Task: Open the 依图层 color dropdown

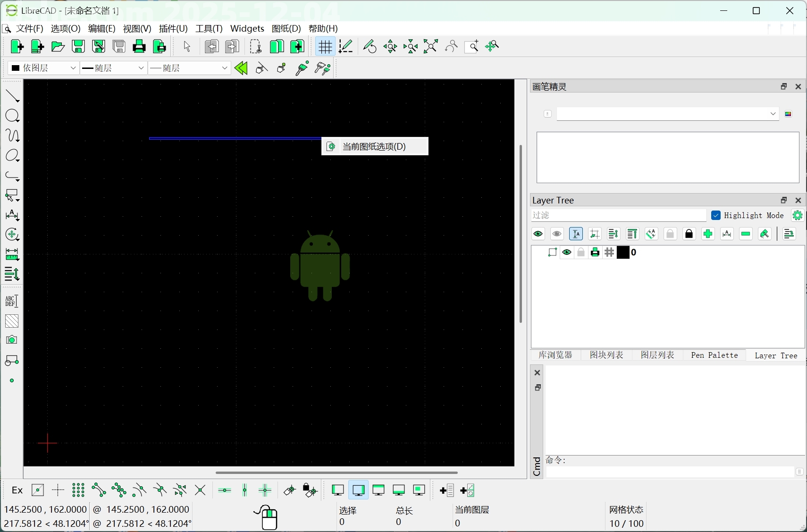Action: pos(42,68)
